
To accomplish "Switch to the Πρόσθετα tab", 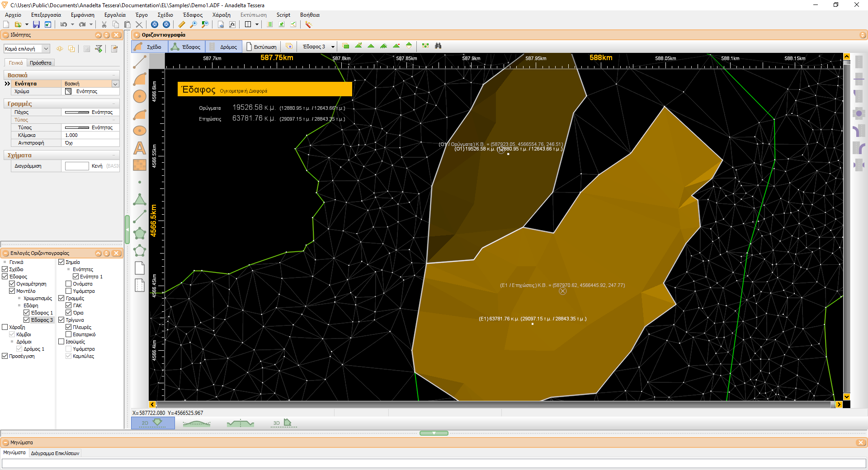I will click(41, 63).
